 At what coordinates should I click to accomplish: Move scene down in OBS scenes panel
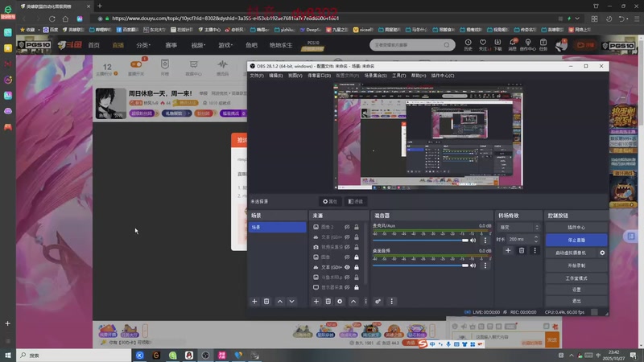291,301
